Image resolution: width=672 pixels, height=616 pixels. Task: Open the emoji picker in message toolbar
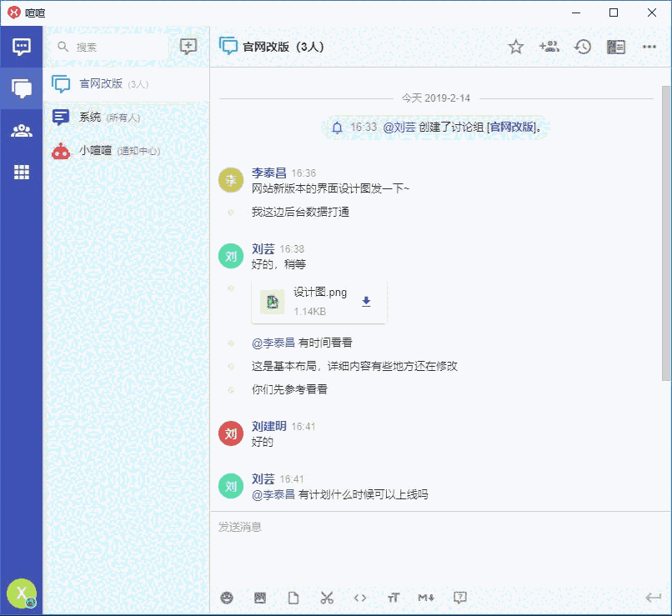(x=227, y=598)
